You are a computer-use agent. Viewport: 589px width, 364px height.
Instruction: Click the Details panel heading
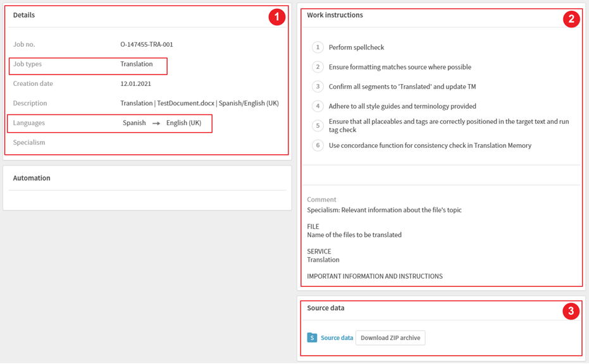pos(23,15)
